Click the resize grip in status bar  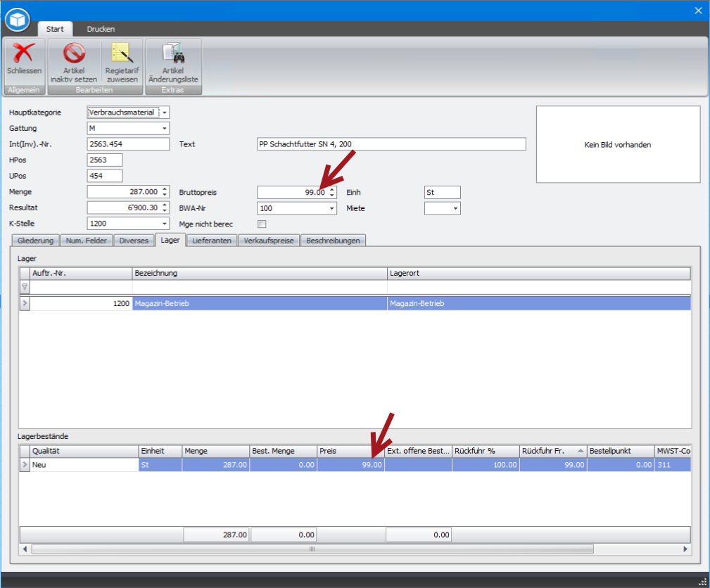703,582
